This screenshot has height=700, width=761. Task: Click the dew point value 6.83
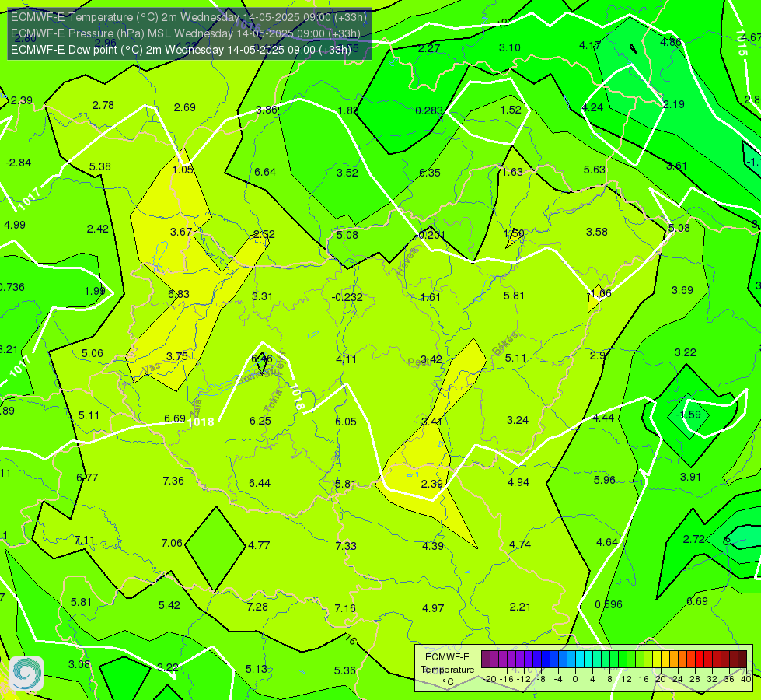coord(179,294)
